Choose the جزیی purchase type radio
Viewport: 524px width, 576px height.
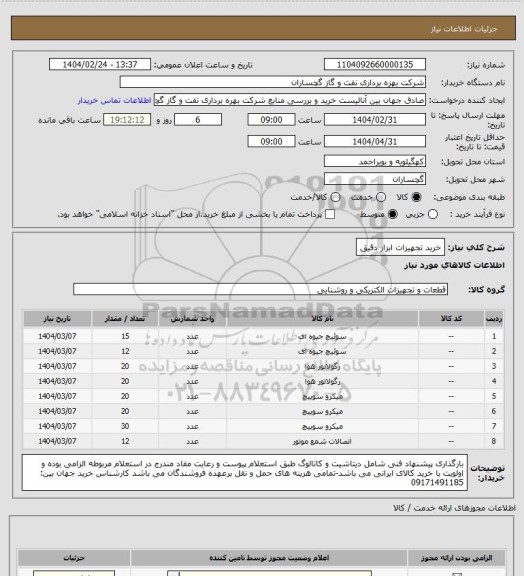433,214
